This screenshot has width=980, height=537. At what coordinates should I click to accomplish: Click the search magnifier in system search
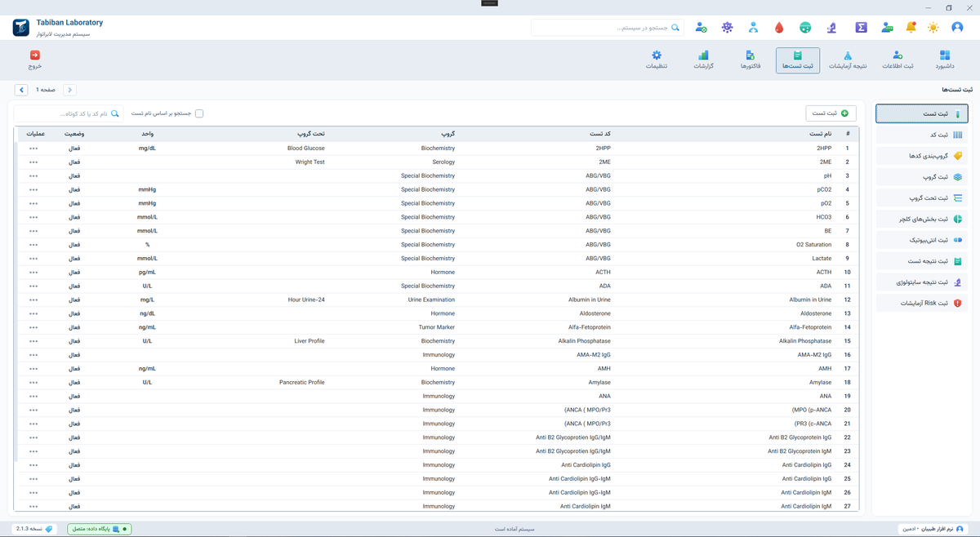(x=675, y=28)
